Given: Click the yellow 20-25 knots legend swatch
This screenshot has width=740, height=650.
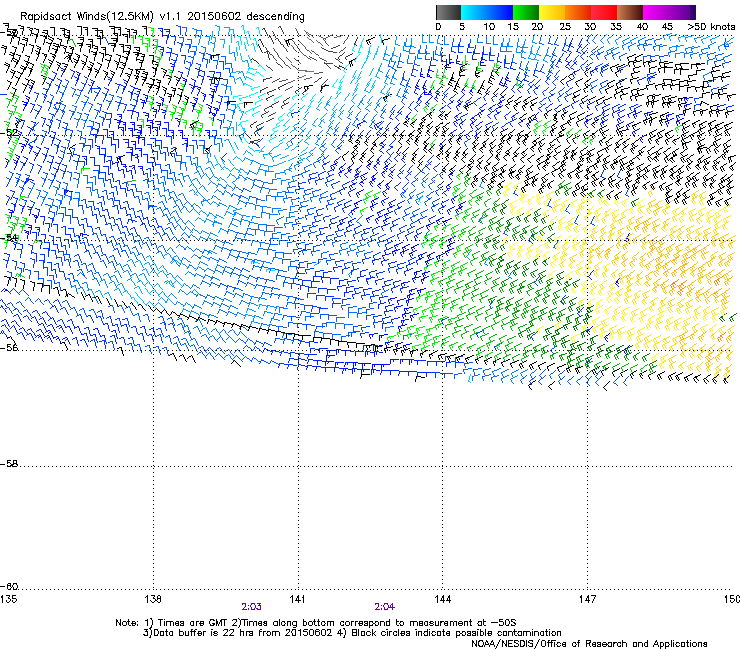Looking at the screenshot, I should tap(552, 12).
